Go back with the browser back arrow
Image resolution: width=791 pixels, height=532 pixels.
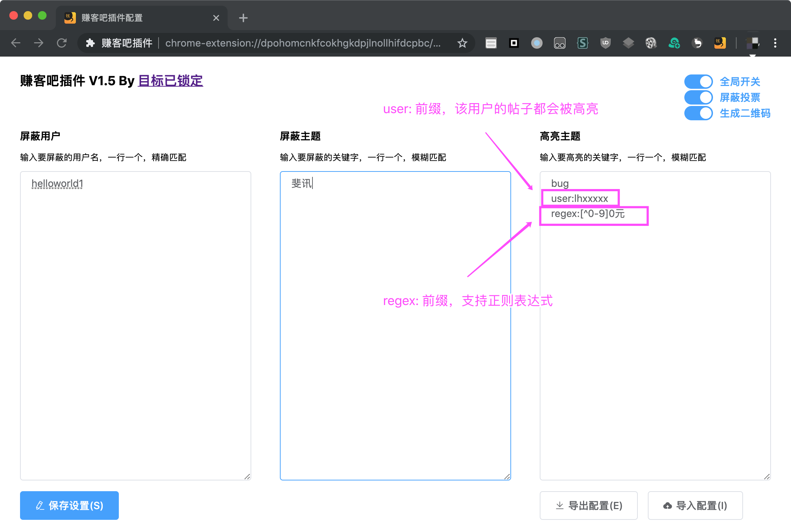coord(16,43)
